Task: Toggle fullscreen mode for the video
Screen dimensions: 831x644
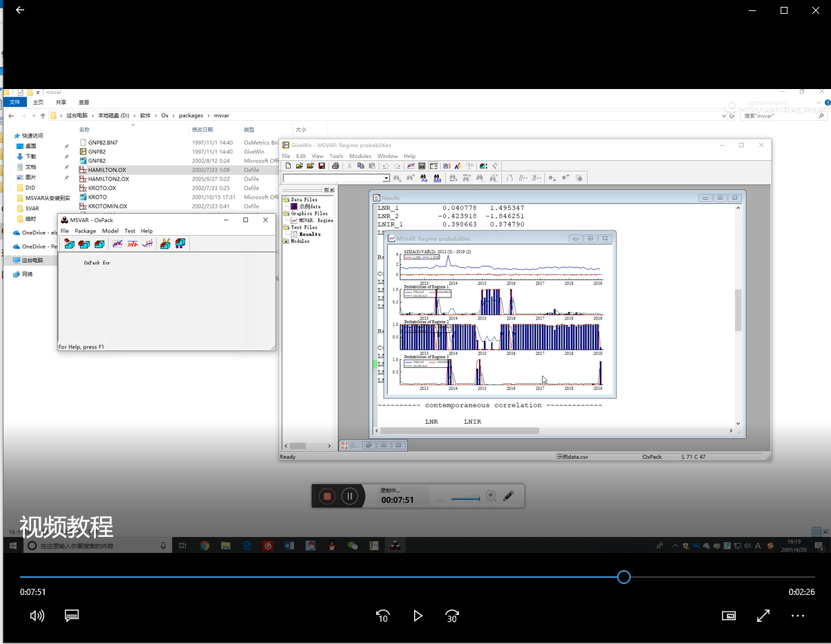Action: [x=763, y=616]
